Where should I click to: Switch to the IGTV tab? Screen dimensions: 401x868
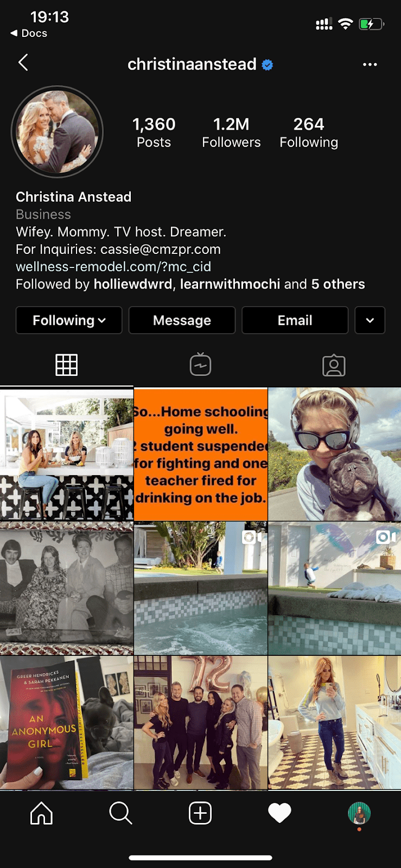(x=200, y=365)
